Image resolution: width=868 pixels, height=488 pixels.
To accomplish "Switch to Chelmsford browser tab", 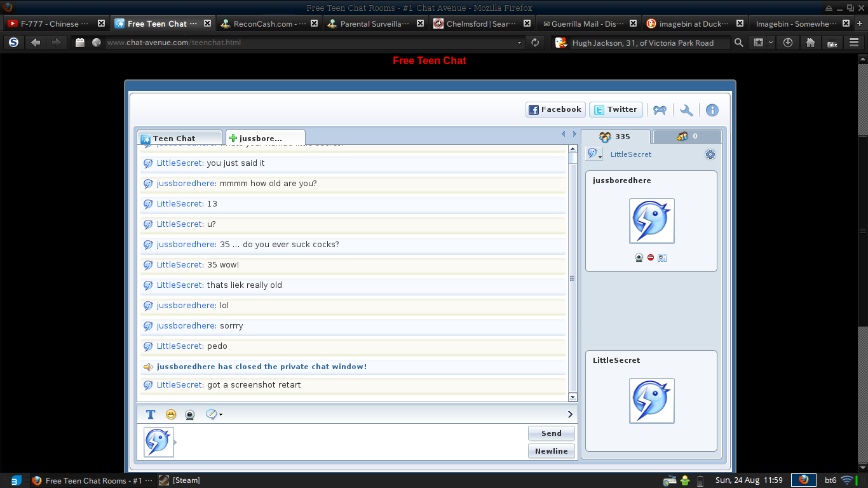I will pyautogui.click(x=482, y=24).
